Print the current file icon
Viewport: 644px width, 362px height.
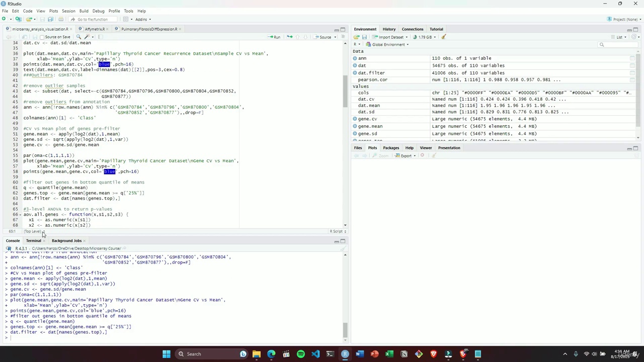point(61,19)
